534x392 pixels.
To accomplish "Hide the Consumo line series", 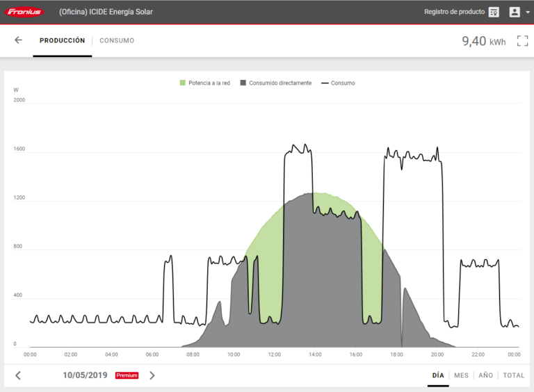I will tap(338, 83).
